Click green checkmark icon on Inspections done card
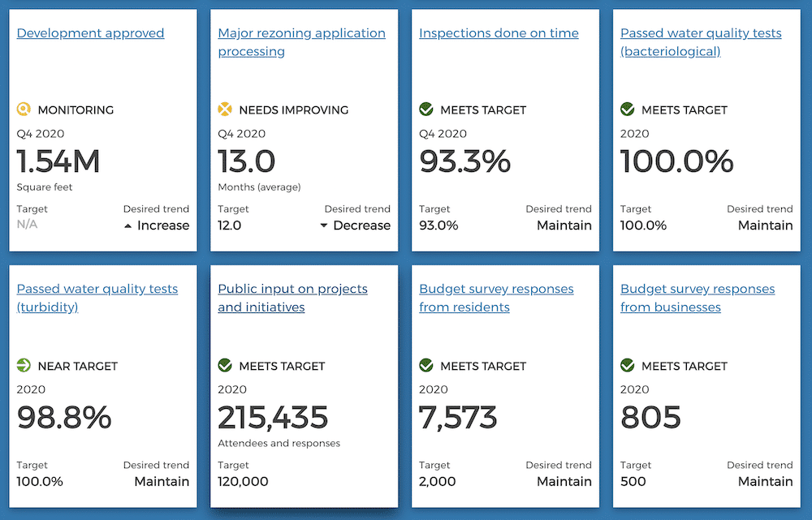The width and height of the screenshot is (812, 520). click(426, 110)
